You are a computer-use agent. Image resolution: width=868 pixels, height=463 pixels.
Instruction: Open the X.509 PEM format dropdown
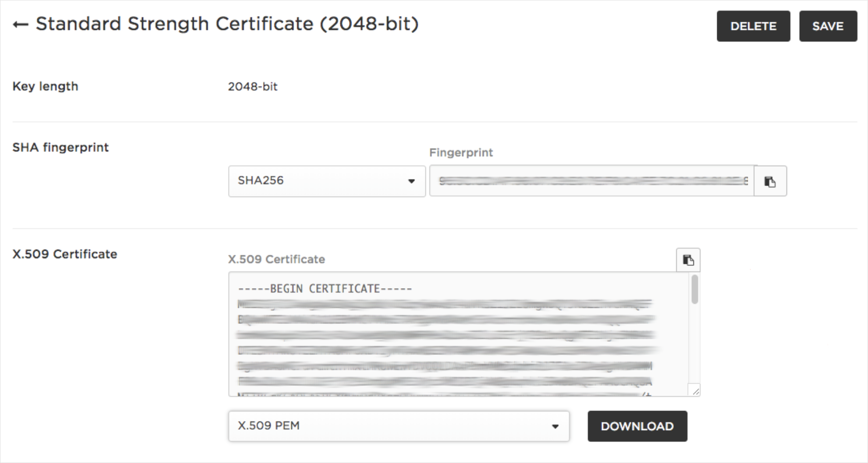pos(399,426)
